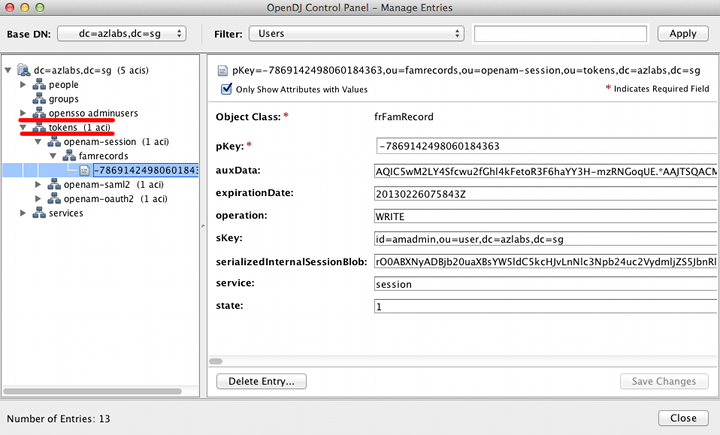Click the frFamRecord object class value
Screen dimensions: 720x435
click(x=404, y=117)
